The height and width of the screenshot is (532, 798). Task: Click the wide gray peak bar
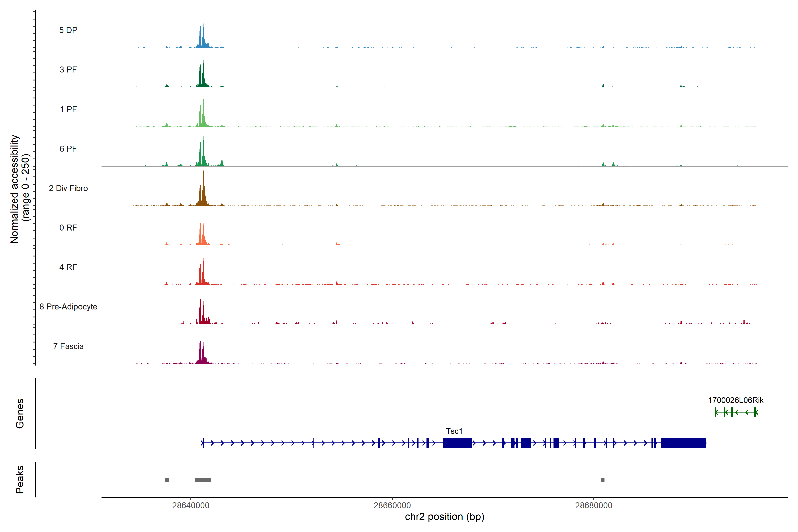click(203, 480)
